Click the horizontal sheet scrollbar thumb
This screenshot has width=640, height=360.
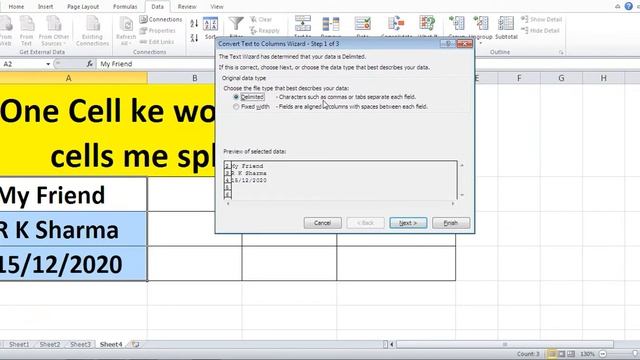tap(505, 344)
